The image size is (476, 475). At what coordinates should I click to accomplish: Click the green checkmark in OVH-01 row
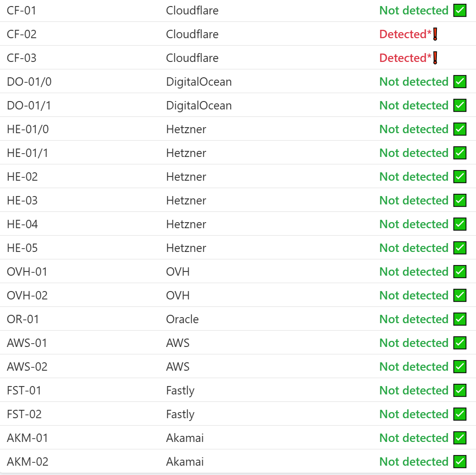(460, 272)
